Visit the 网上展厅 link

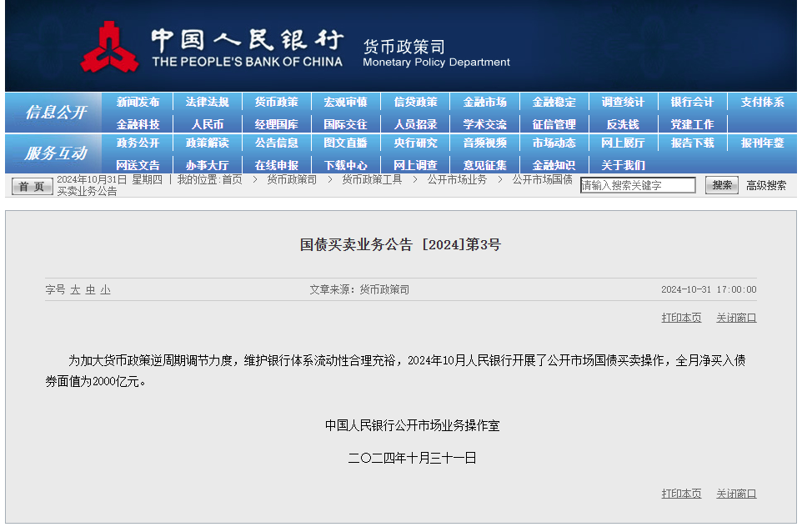pyautogui.click(x=623, y=143)
